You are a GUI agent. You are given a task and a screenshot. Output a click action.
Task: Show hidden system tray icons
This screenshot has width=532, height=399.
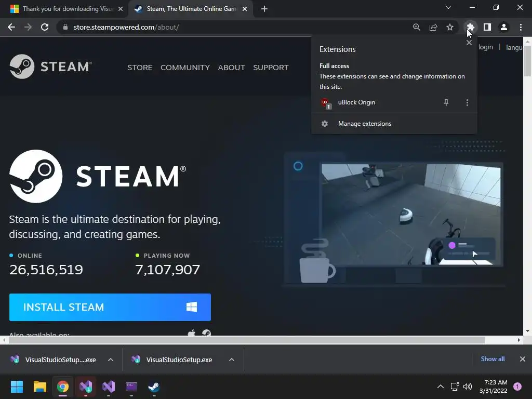click(x=441, y=387)
